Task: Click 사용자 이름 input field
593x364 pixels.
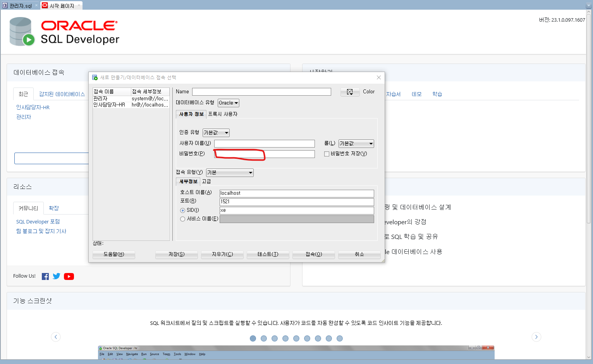Action: (x=265, y=144)
